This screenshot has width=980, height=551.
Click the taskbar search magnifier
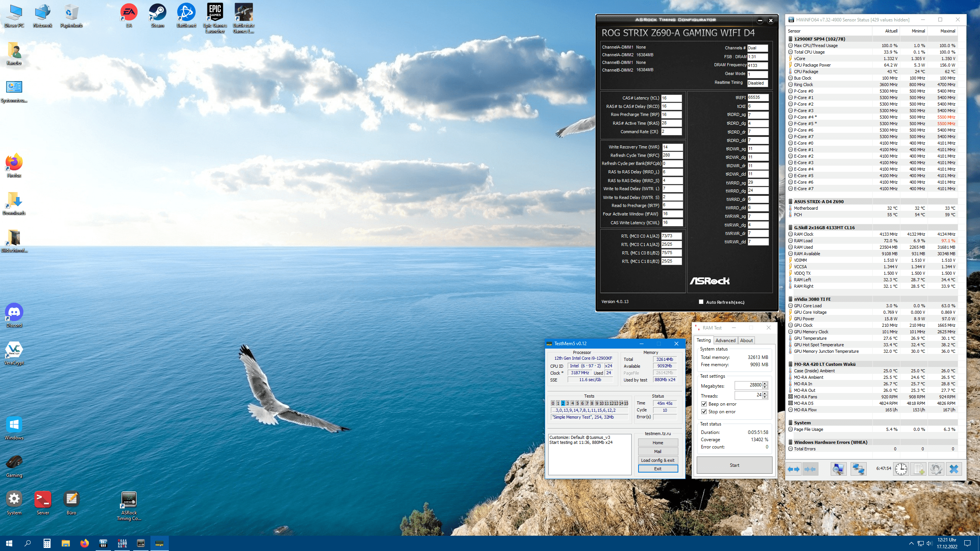(28, 543)
